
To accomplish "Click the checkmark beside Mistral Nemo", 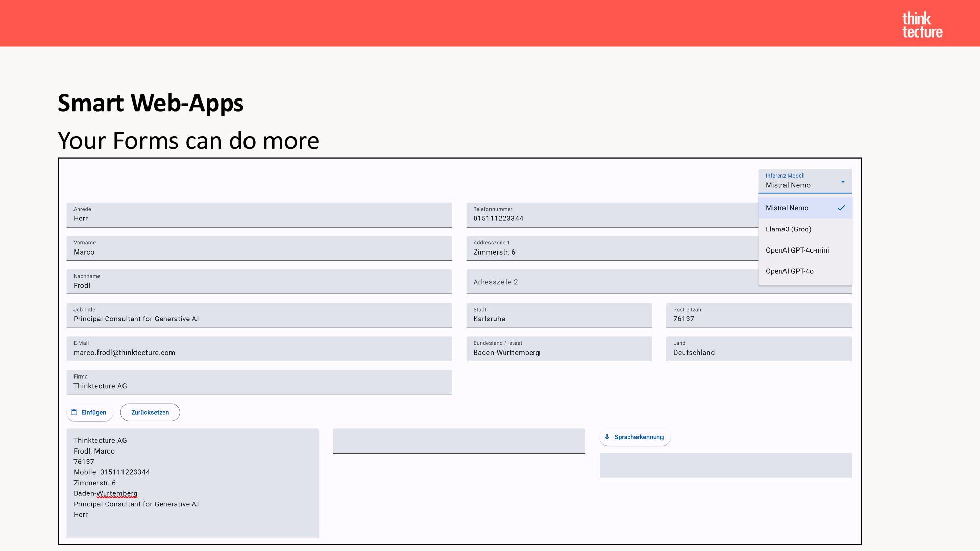I will click(x=841, y=208).
